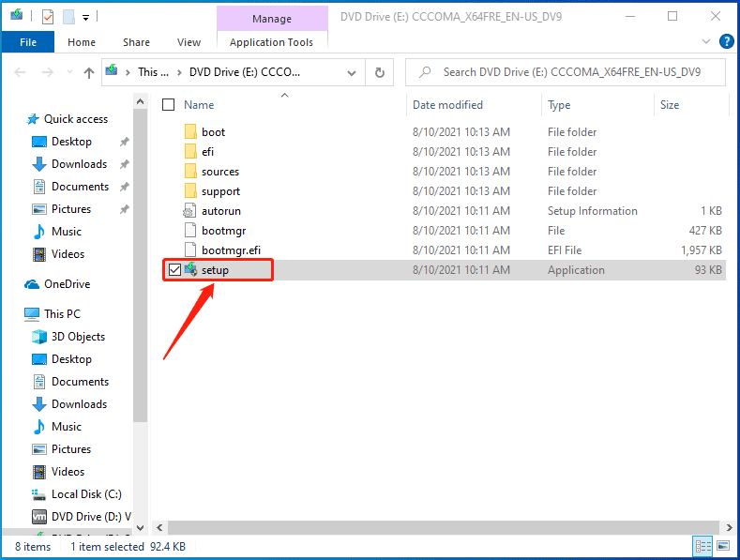The height and width of the screenshot is (560, 740).
Task: Open pinned Documents under Quick access
Action: coord(80,187)
